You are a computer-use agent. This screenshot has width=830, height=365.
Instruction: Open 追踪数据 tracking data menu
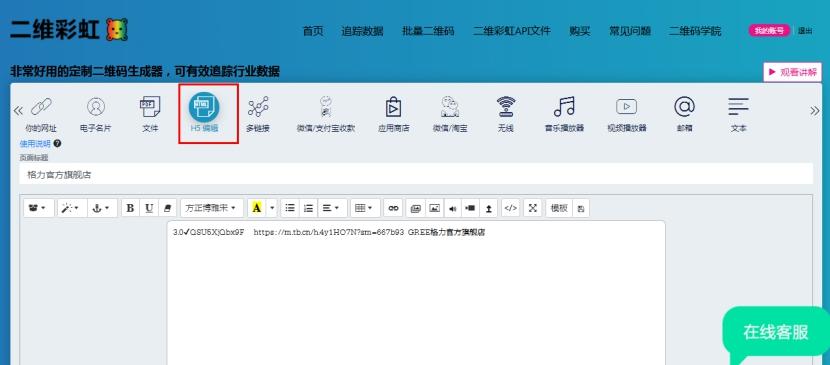tap(363, 31)
